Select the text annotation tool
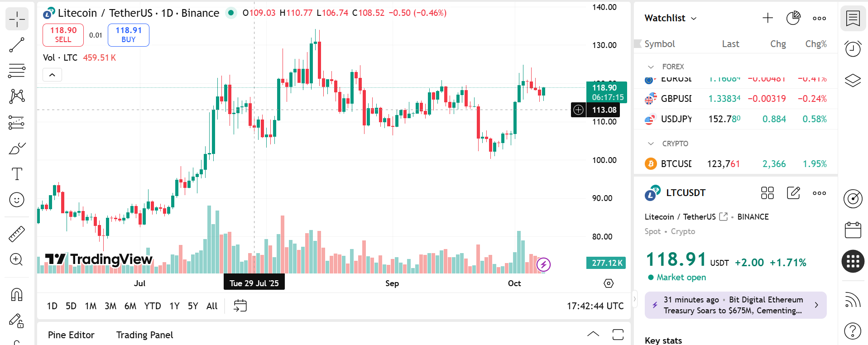This screenshot has width=868, height=345. 17,174
